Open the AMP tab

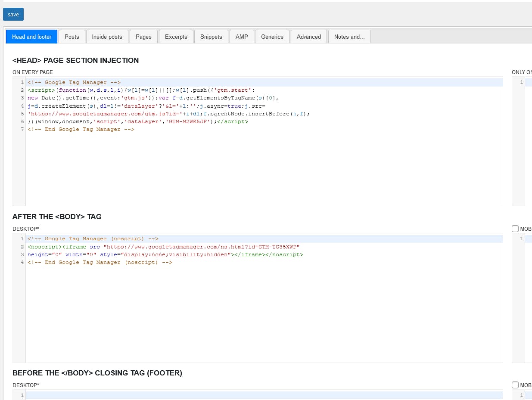click(x=242, y=37)
